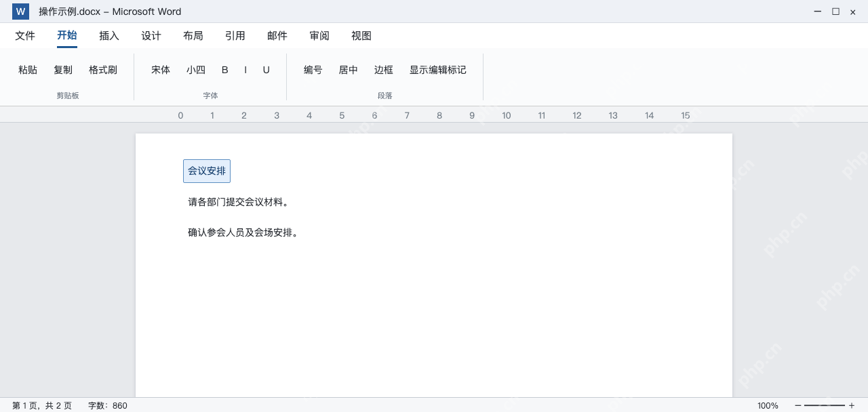Click the line 确认参会人员及会场安排。

244,232
